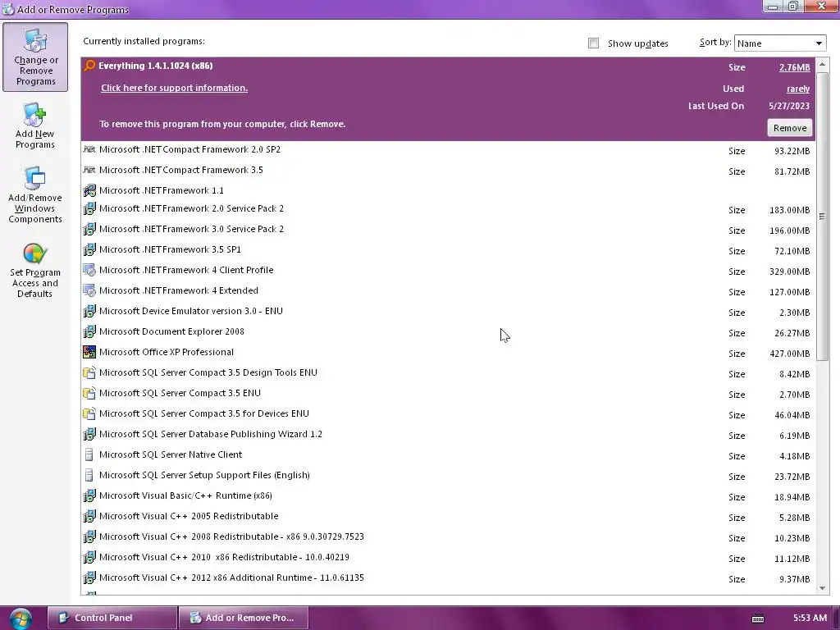The image size is (840, 630).
Task: Click Add or Remove Programs taskbar button
Action: 243,618
